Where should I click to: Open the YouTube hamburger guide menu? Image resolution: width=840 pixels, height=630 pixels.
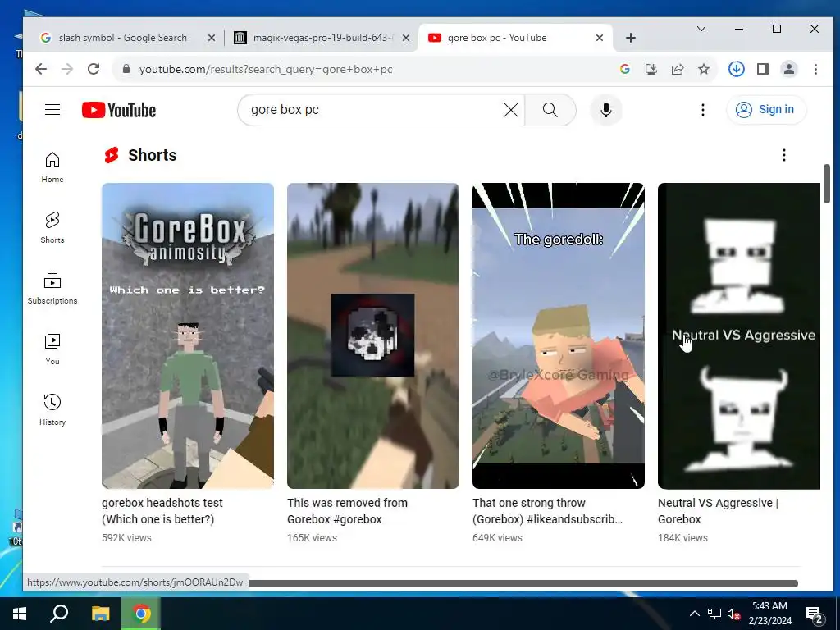pyautogui.click(x=52, y=110)
